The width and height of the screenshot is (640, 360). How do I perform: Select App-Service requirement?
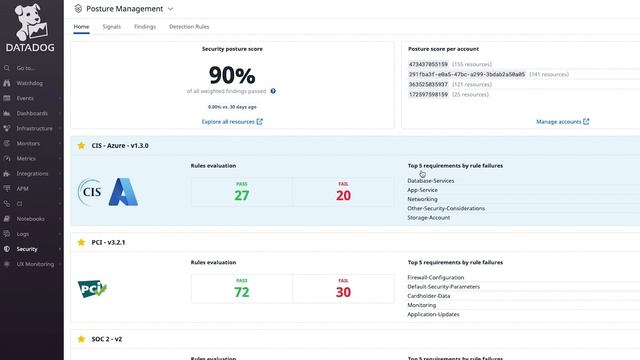click(422, 190)
